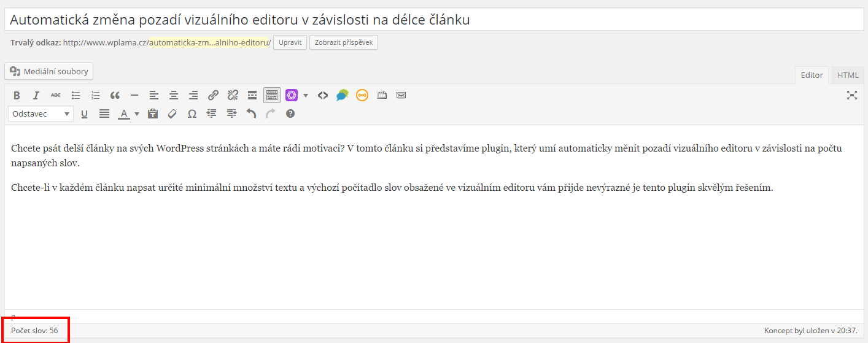Screen dimensions: 868x343
Task: Click the code brackets icon
Action: click(323, 95)
